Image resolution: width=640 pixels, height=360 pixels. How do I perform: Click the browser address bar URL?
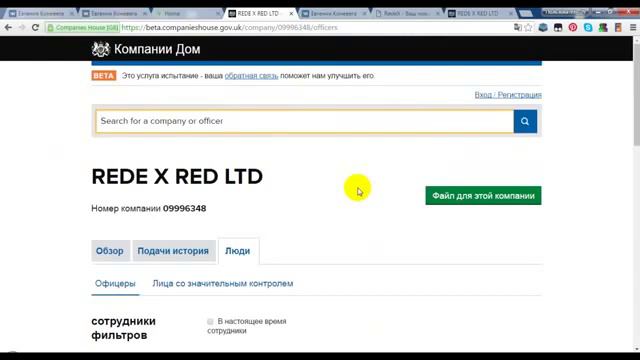click(229, 27)
